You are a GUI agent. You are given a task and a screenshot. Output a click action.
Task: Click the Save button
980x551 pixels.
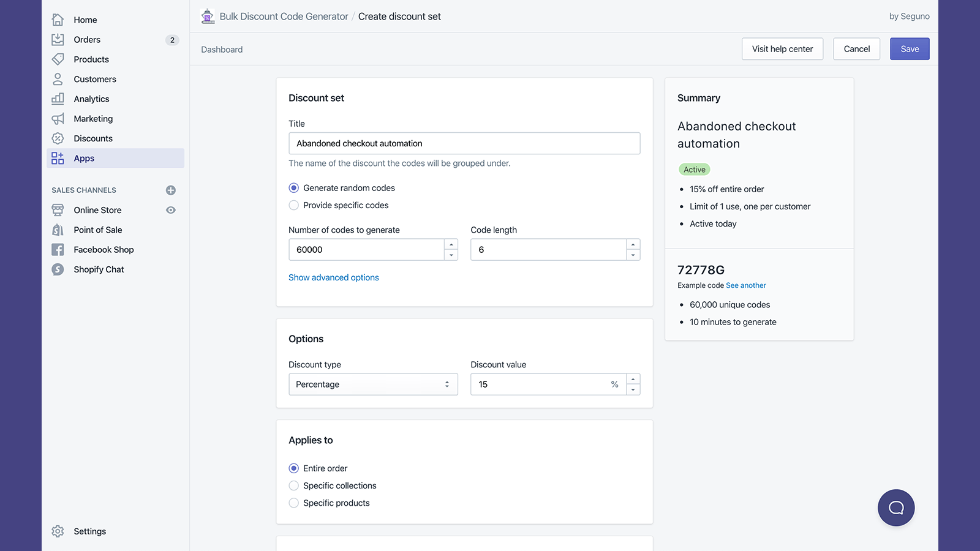point(909,49)
